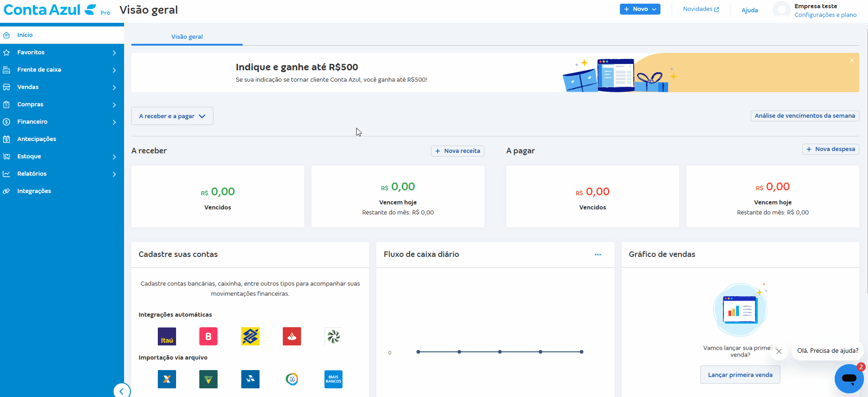Open the Financeiro menu item
The width and height of the screenshot is (868, 397).
pos(62,122)
